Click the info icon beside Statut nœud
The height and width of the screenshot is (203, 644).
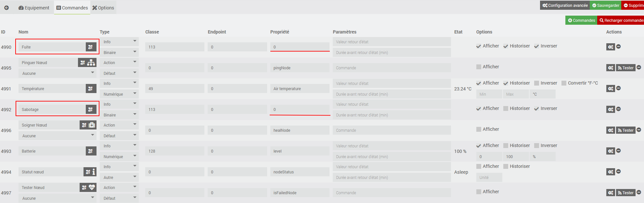[x=94, y=172]
